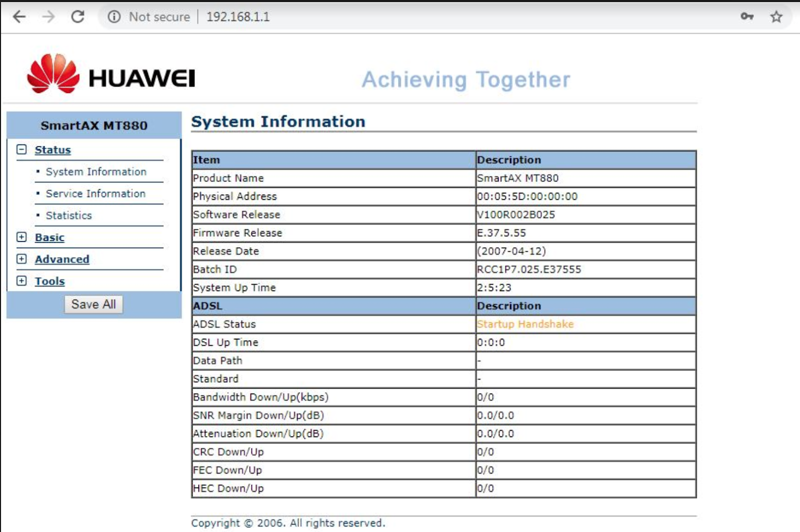Select the Product Name value SmartAX MT880
Image resolution: width=800 pixels, height=532 pixels.
[517, 178]
